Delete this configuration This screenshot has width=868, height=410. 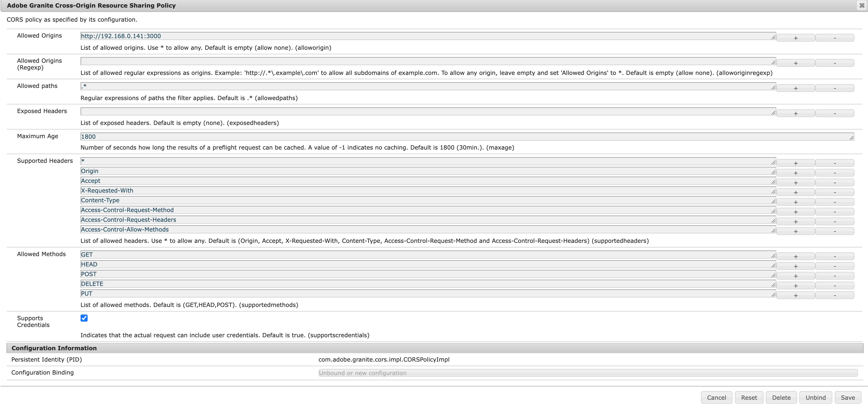click(781, 398)
